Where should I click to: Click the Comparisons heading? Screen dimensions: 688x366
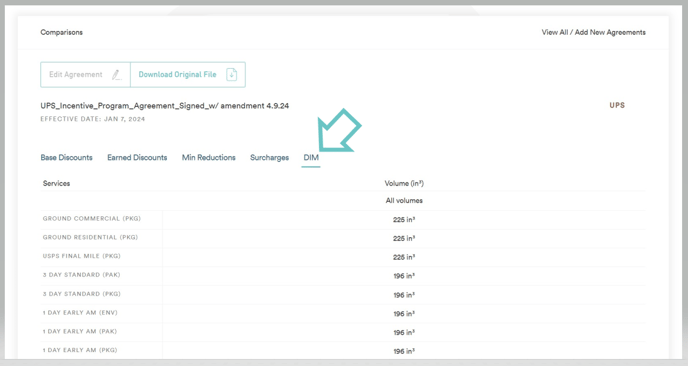pyautogui.click(x=61, y=32)
